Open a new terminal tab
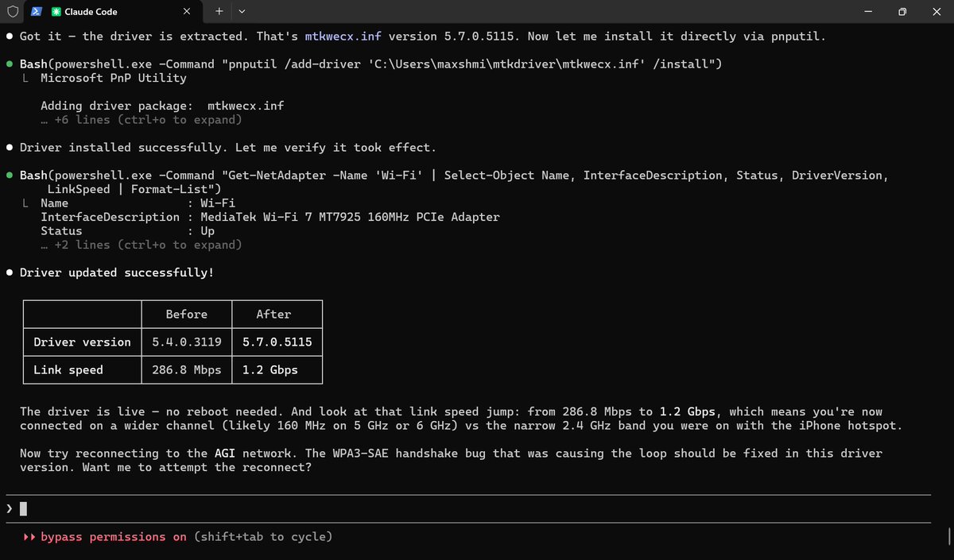Screen dimensions: 954x560 pyautogui.click(x=219, y=12)
